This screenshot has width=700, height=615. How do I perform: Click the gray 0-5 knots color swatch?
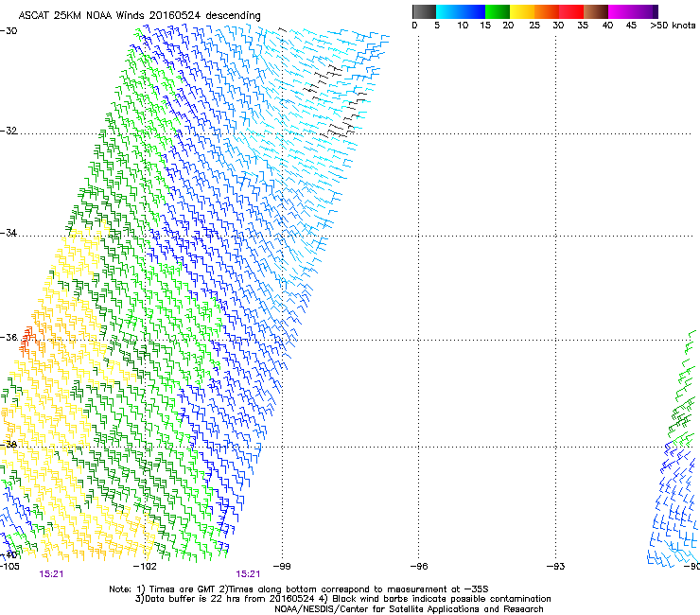424,11
